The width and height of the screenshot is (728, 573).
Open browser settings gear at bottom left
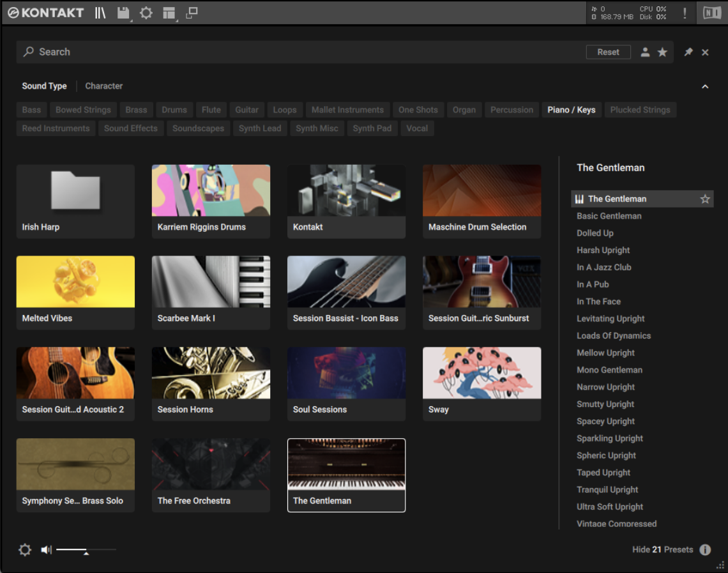tap(25, 549)
